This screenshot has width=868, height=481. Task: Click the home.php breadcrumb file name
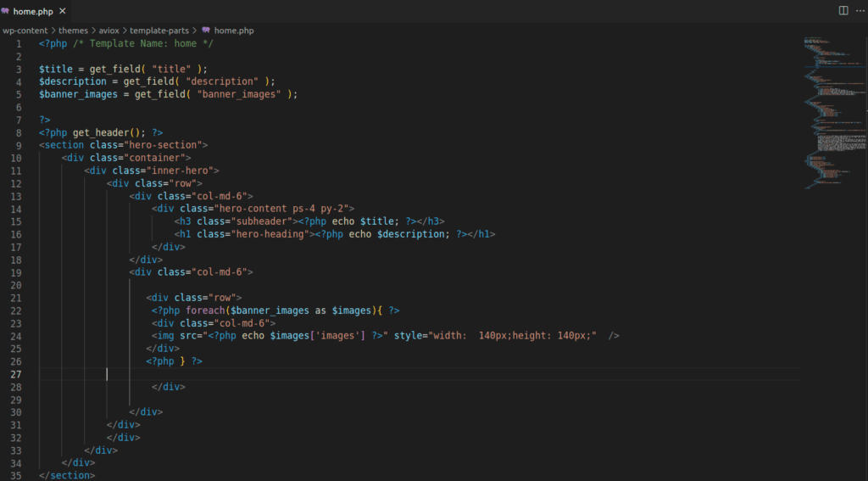point(233,31)
